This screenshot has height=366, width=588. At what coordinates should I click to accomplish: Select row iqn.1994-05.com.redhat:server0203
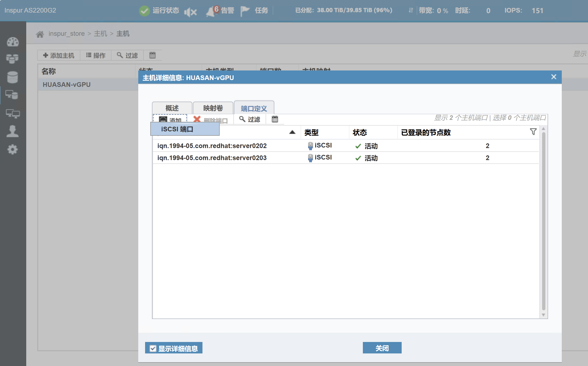[346, 158]
